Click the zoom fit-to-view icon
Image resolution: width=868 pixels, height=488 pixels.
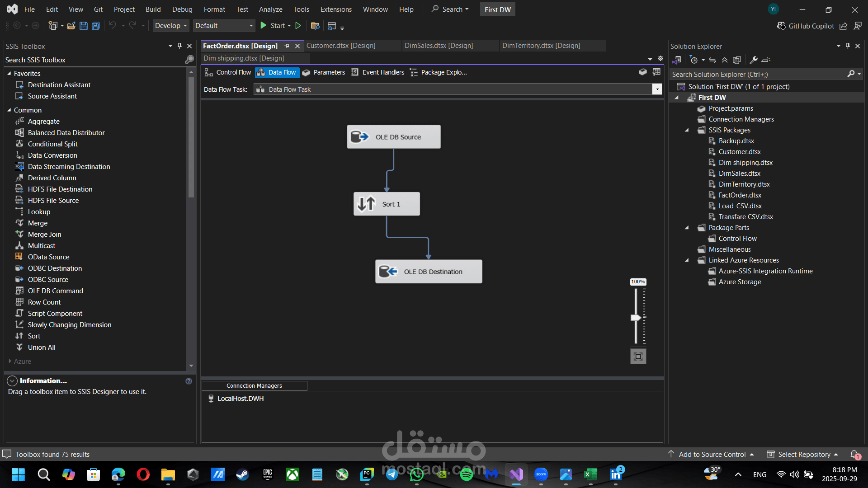coord(638,357)
